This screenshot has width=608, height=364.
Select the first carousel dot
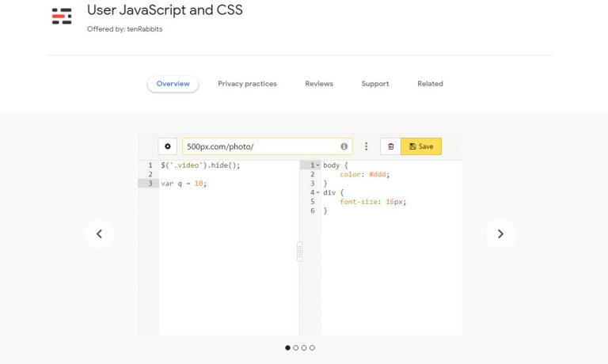coord(287,347)
